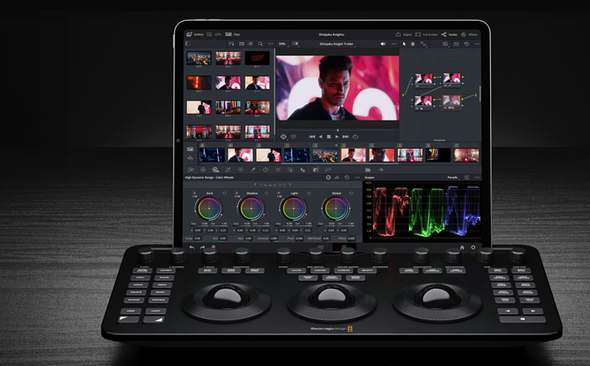The height and width of the screenshot is (366, 590).
Task: Open the LUTs panel
Action: (x=214, y=34)
